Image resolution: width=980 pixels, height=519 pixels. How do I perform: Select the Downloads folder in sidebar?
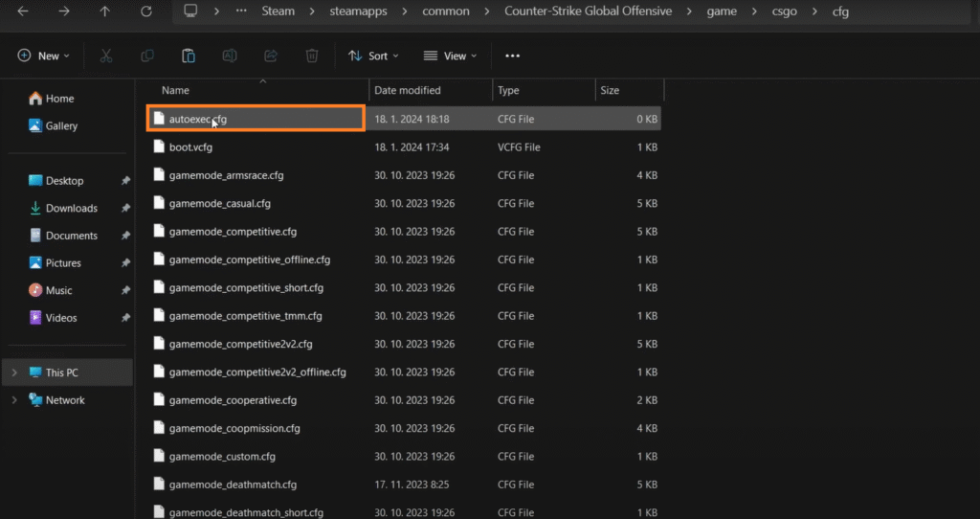[71, 208]
